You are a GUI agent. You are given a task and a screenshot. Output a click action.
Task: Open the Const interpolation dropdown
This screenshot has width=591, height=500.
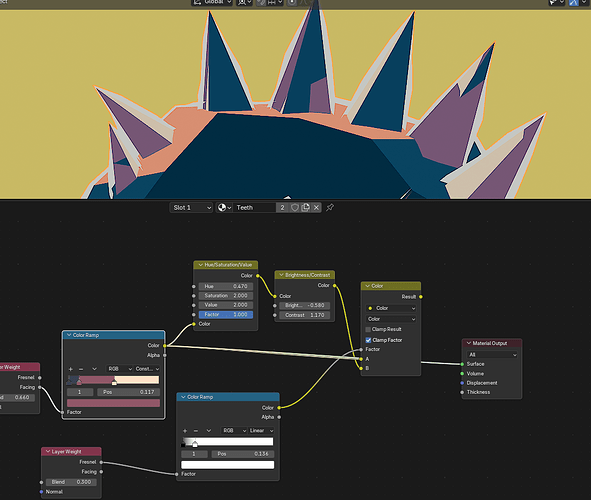click(x=147, y=369)
